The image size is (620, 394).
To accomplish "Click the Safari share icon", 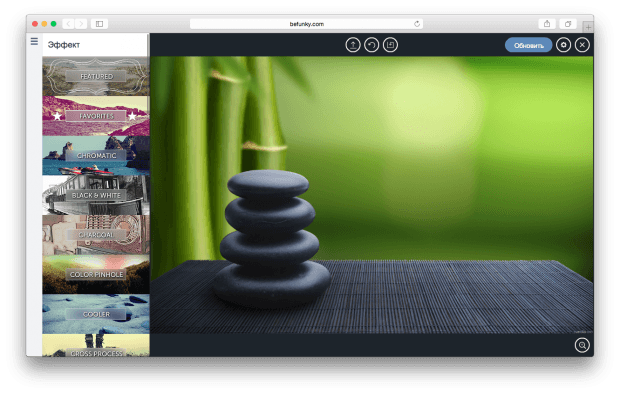I will 547,24.
